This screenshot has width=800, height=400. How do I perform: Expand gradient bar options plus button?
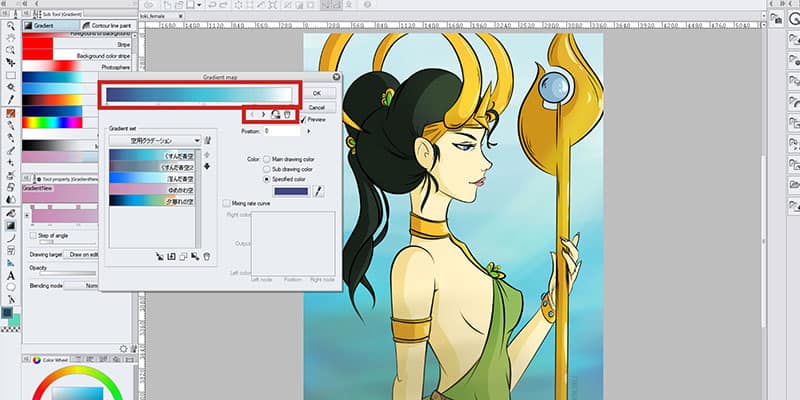coord(27,215)
